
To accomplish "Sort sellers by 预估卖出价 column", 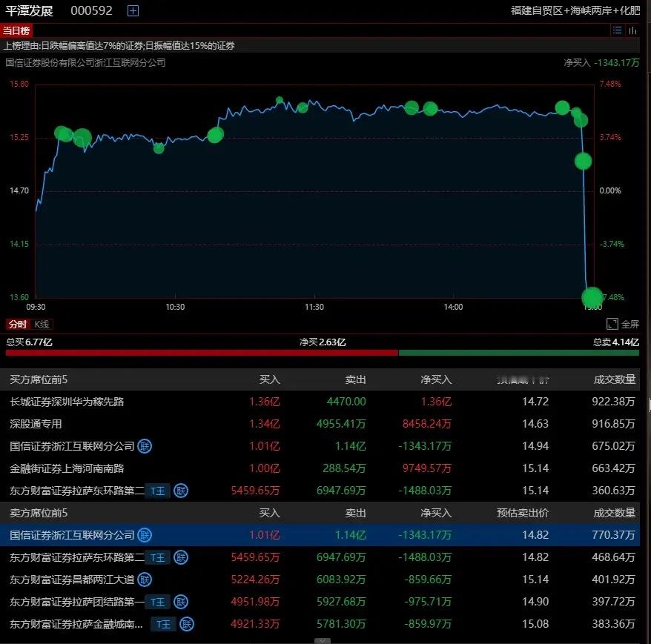I will (522, 513).
